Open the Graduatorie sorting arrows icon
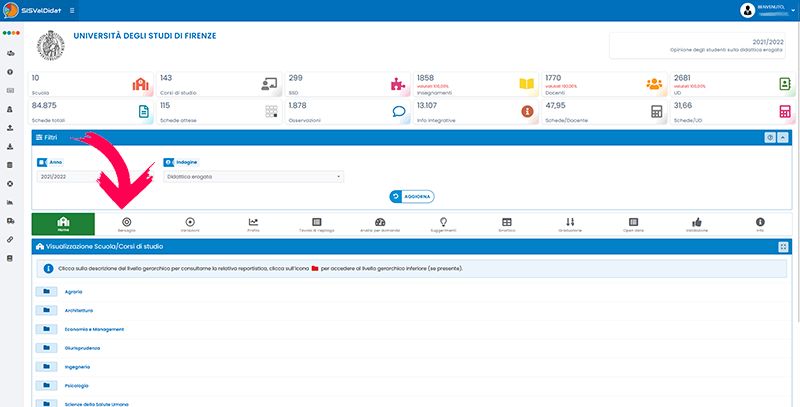The width and height of the screenshot is (800, 407). tap(570, 222)
